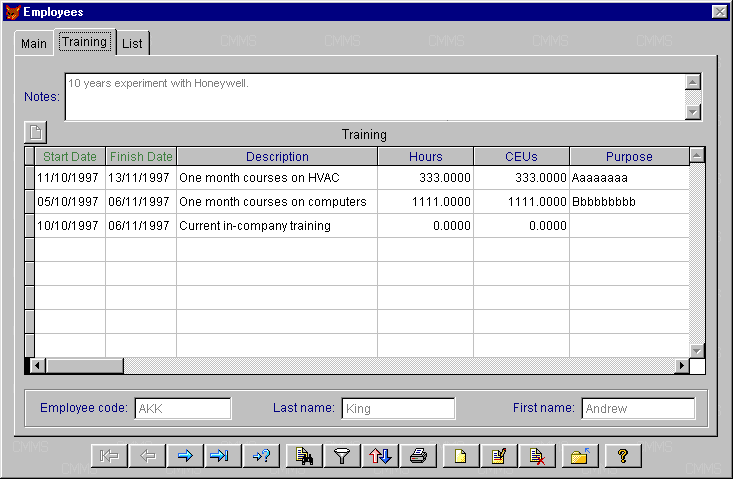Click the go-to record query arrow
This screenshot has height=479, width=733.
(258, 456)
